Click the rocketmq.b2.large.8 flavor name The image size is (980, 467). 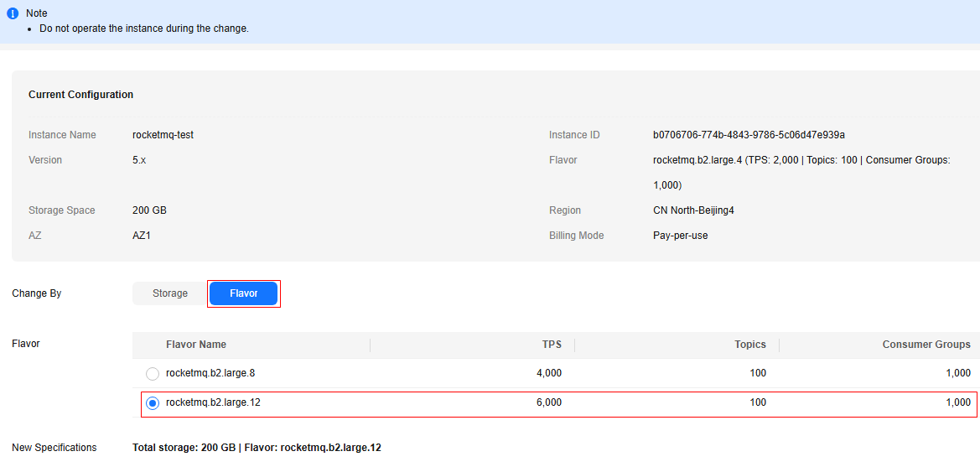click(x=210, y=373)
